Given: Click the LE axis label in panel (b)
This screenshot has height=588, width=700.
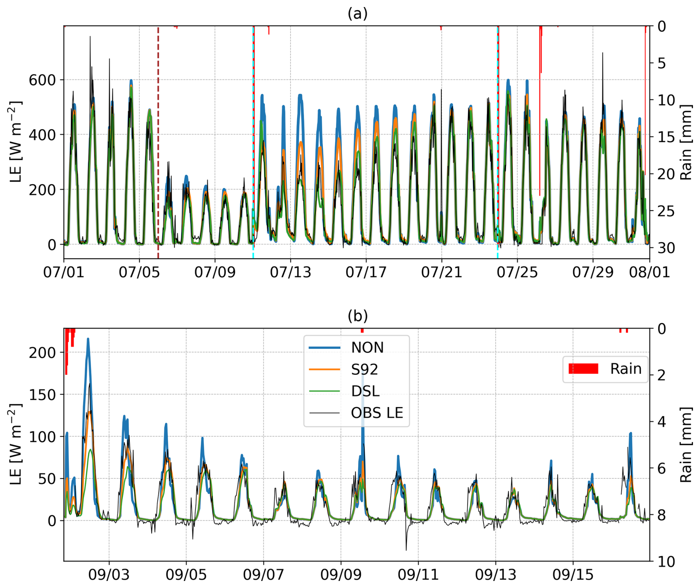Looking at the screenshot, I should point(16,444).
